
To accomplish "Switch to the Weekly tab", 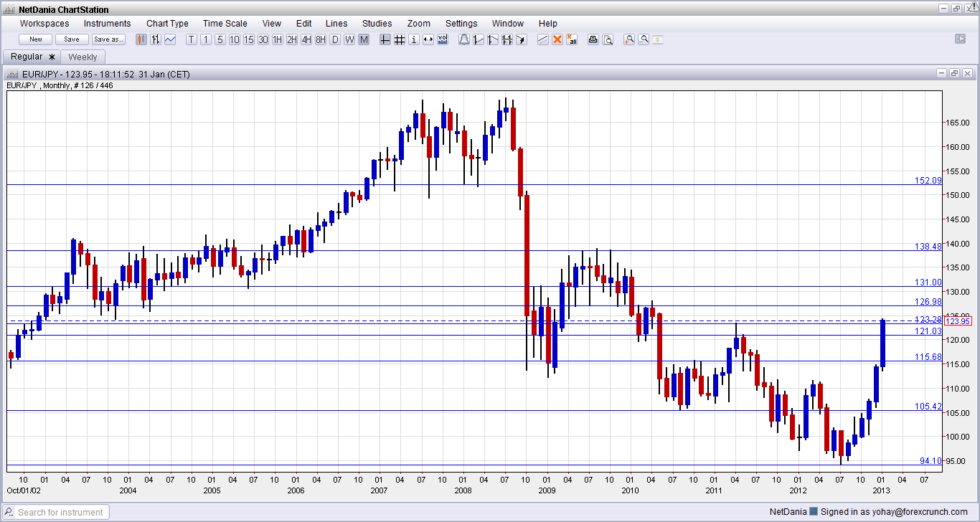I will (83, 56).
